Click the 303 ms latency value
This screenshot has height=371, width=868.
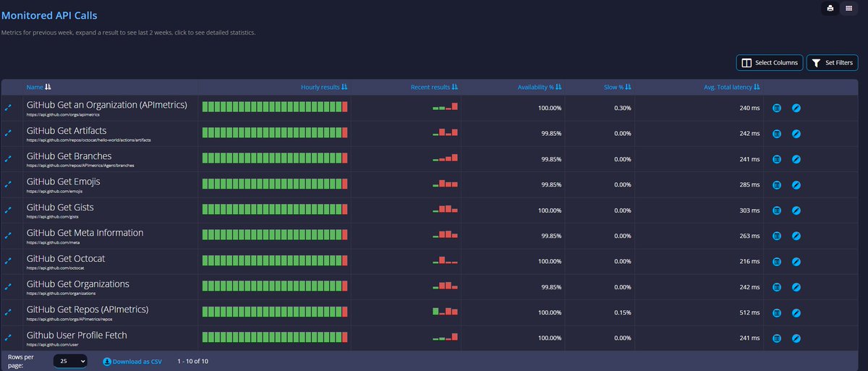(x=750, y=210)
